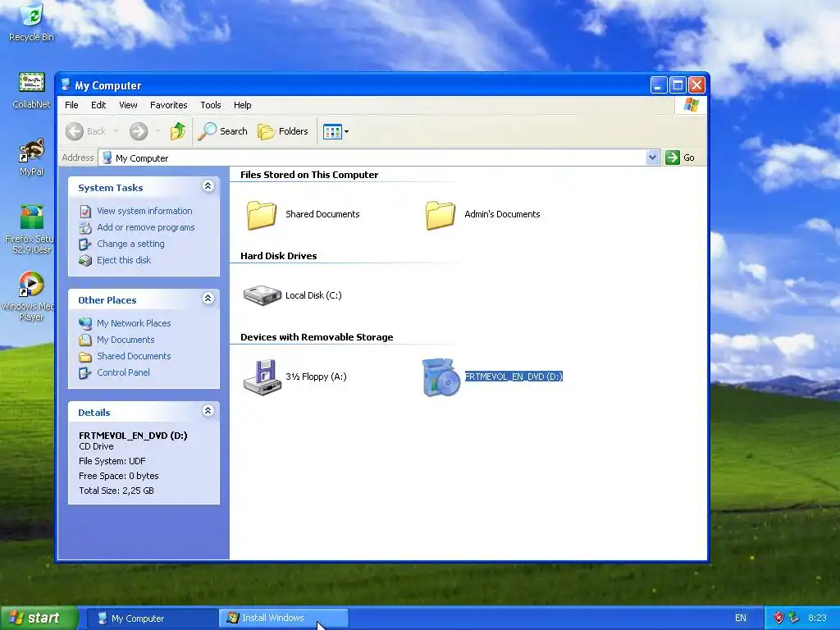
Task: Click the Go button
Action: (680, 157)
